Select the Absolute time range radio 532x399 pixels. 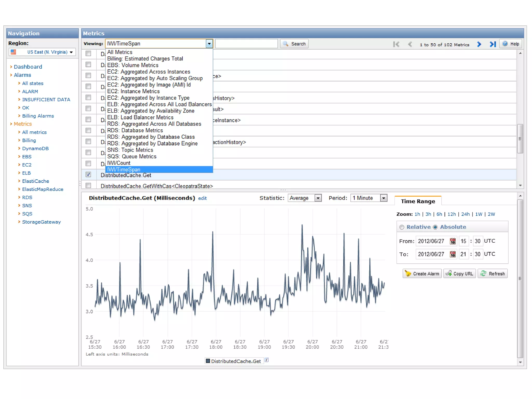click(x=435, y=227)
